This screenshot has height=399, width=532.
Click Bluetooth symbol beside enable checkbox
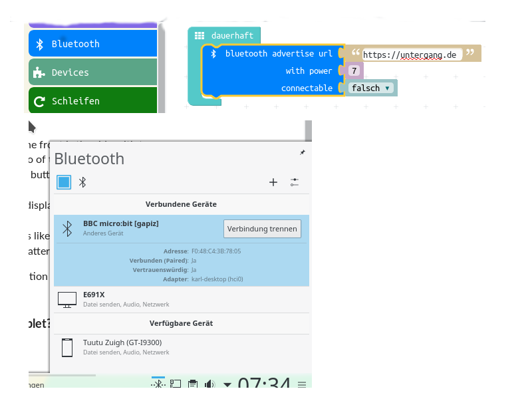(82, 182)
